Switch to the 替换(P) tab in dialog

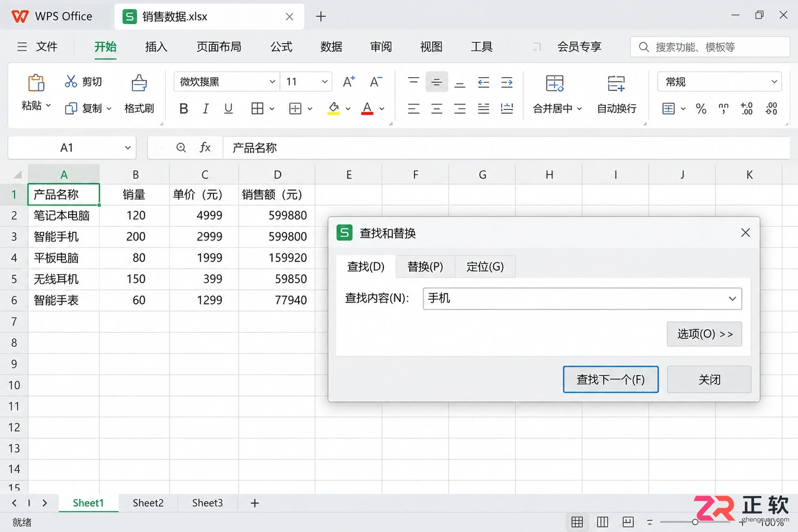425,267
